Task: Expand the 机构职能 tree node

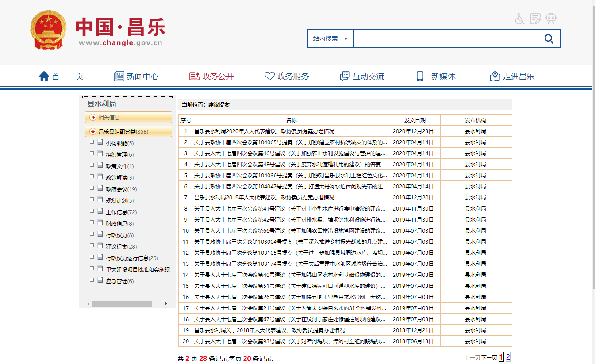Action: [x=92, y=142]
